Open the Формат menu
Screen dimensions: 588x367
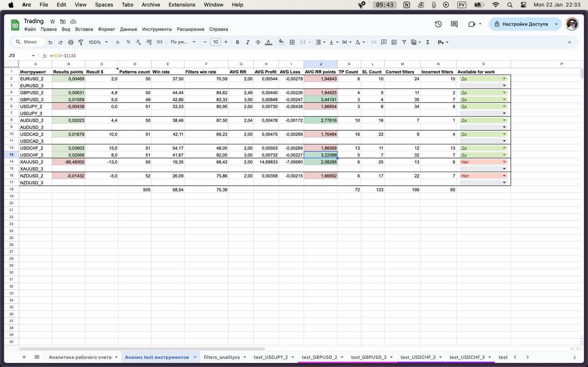coord(107,29)
